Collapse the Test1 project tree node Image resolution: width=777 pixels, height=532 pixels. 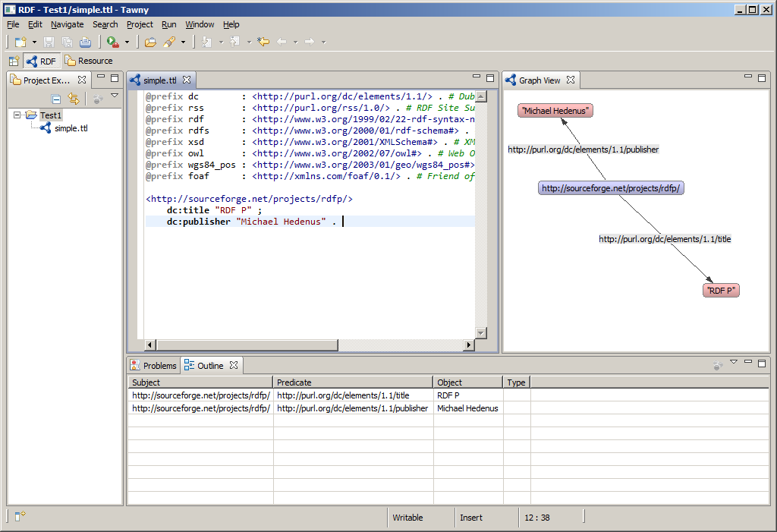[x=17, y=115]
